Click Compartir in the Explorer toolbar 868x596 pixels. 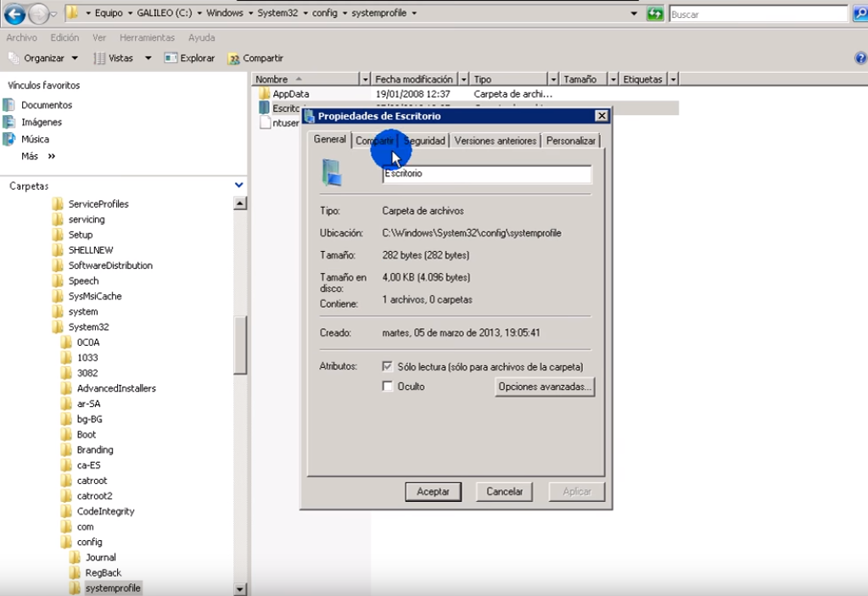pyautogui.click(x=255, y=58)
